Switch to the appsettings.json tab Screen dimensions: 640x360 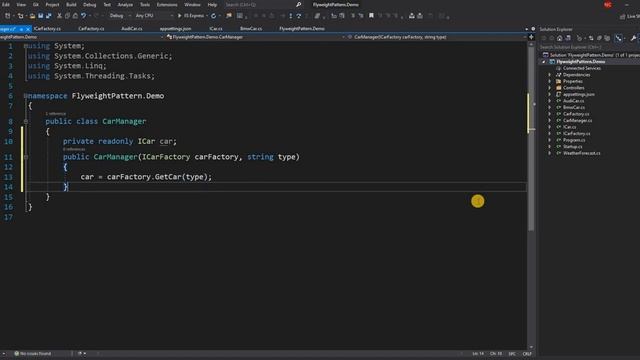click(176, 29)
